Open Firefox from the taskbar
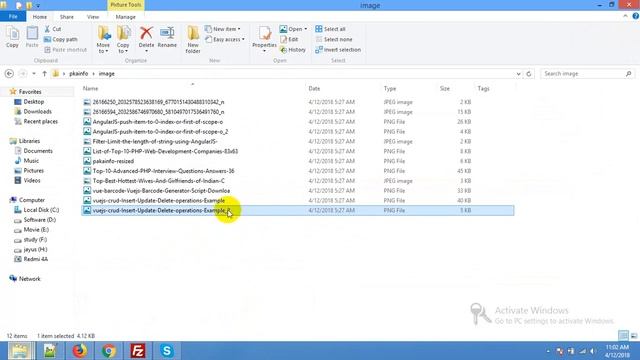The width and height of the screenshot is (640, 360). click(80, 351)
